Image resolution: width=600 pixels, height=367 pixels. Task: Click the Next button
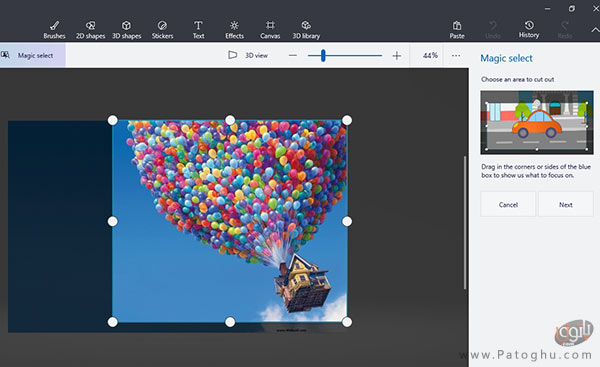[x=566, y=205]
